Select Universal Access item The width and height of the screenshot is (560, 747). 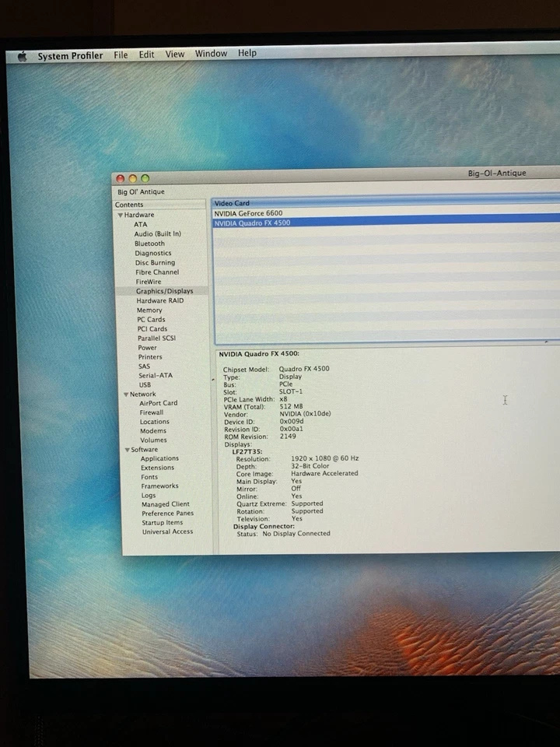coord(168,531)
